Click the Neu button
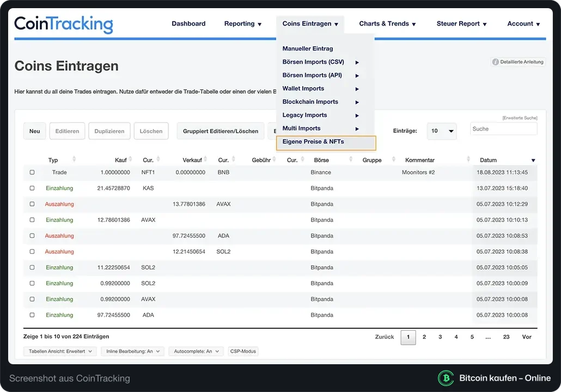 pyautogui.click(x=35, y=131)
